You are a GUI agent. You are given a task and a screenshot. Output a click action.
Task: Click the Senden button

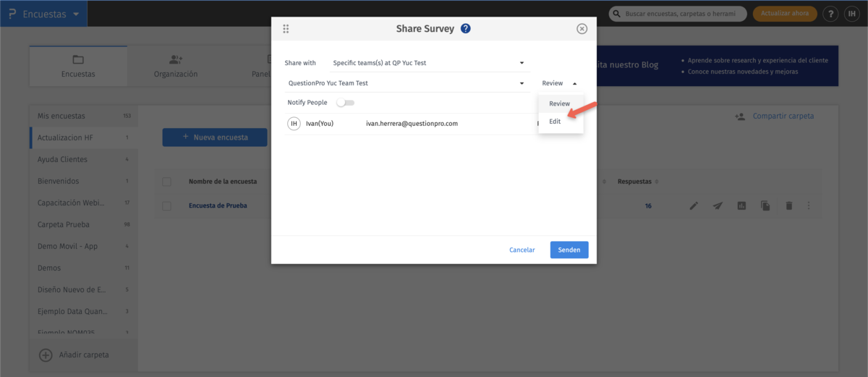click(x=569, y=250)
